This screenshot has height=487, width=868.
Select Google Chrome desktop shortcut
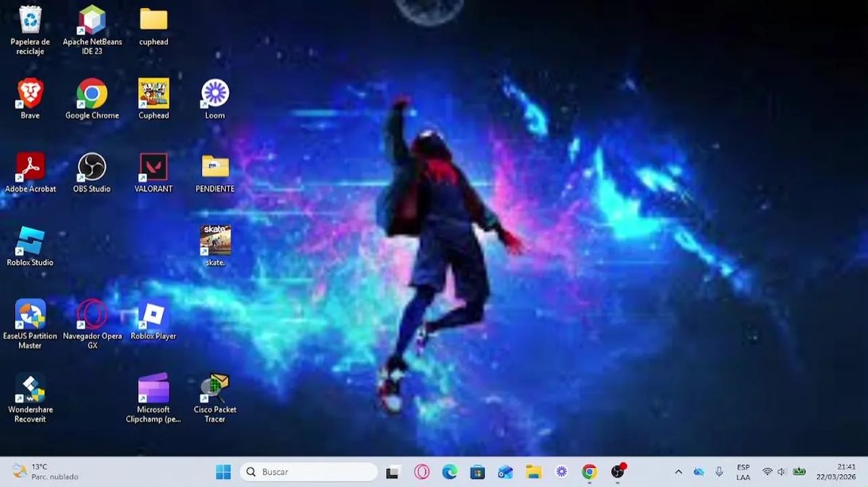tap(92, 99)
